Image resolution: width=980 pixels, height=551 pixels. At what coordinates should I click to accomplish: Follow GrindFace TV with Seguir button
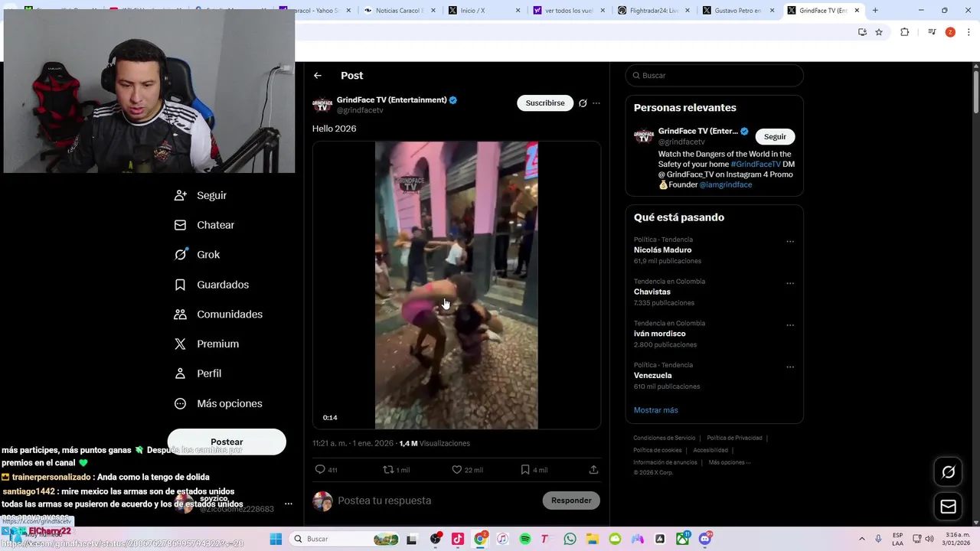tap(775, 136)
